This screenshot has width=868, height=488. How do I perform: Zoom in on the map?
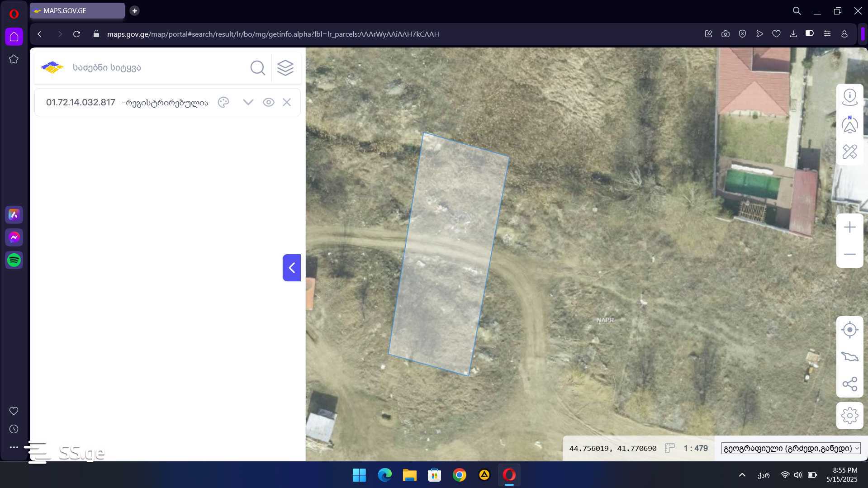point(849,227)
